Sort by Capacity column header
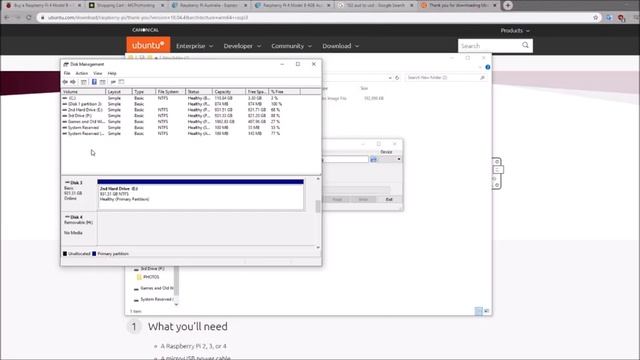The image size is (640, 360). pyautogui.click(x=229, y=92)
